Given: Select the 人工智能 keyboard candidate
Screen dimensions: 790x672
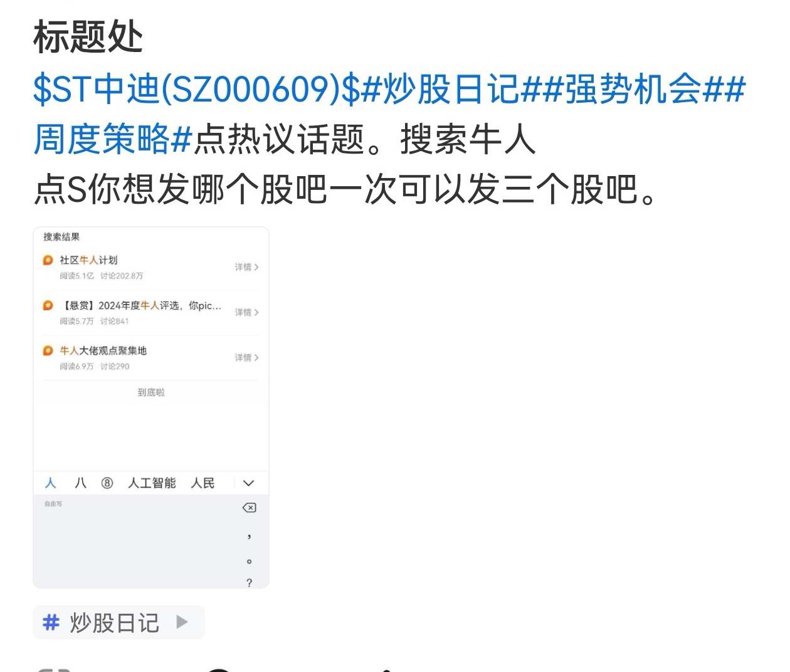Looking at the screenshot, I should tap(152, 483).
